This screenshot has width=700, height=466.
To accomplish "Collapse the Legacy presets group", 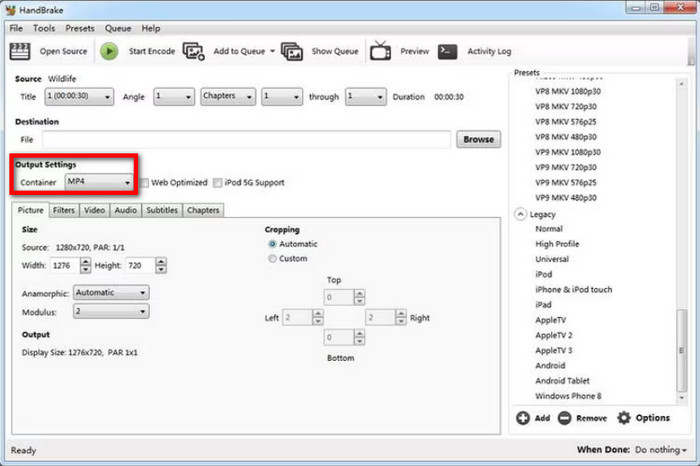I will 520,214.
